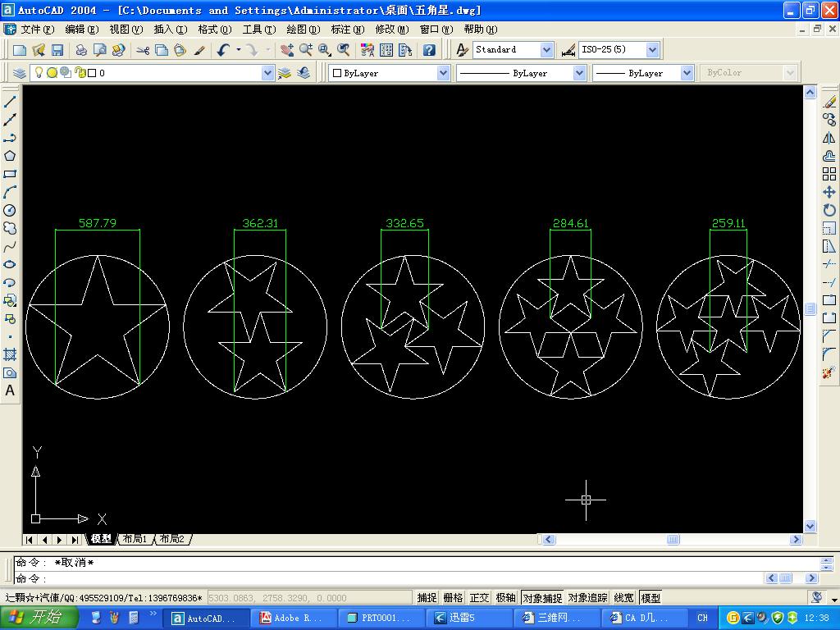Click the Copy Object tool
Screen dimensions: 840x630
[829, 120]
